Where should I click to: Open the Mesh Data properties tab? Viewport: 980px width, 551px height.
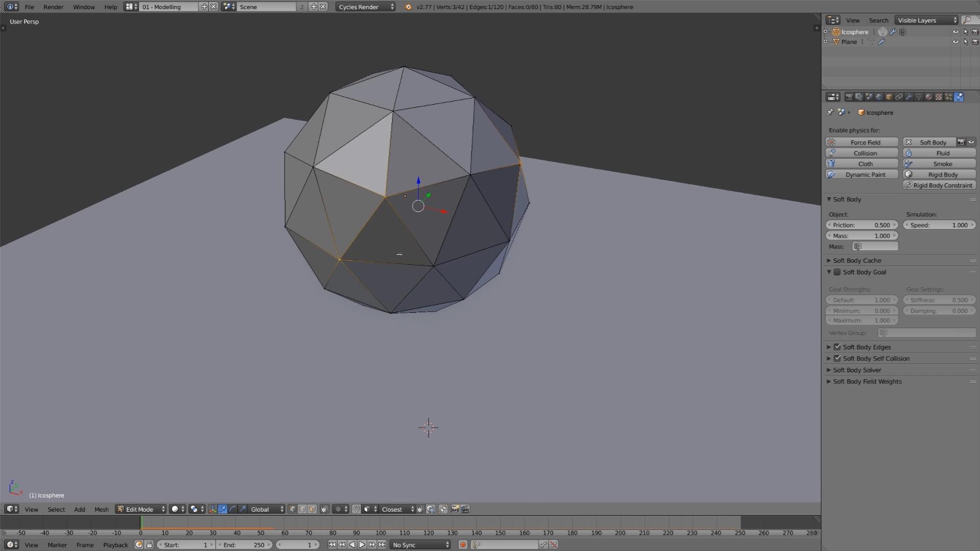pos(919,97)
